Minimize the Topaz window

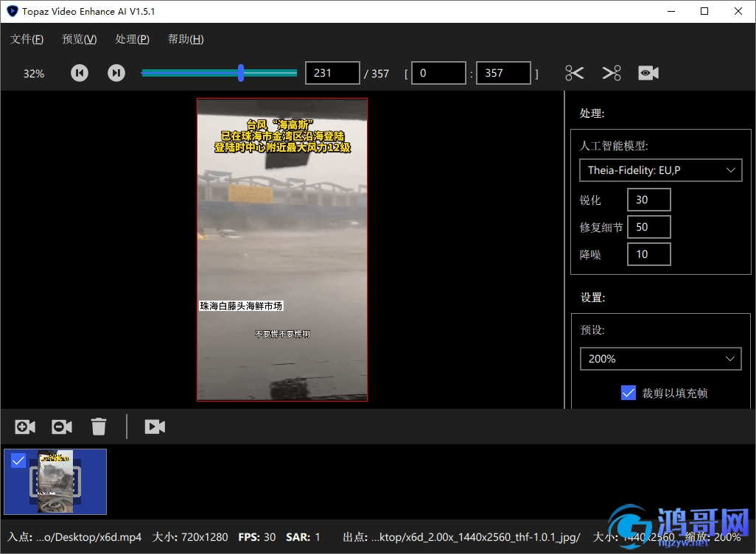[x=671, y=11]
